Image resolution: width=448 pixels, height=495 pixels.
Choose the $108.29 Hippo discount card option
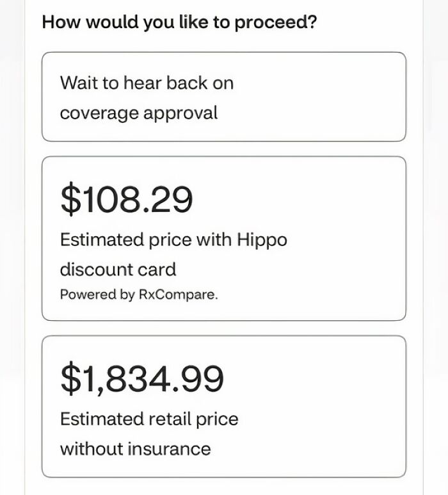coord(224,238)
